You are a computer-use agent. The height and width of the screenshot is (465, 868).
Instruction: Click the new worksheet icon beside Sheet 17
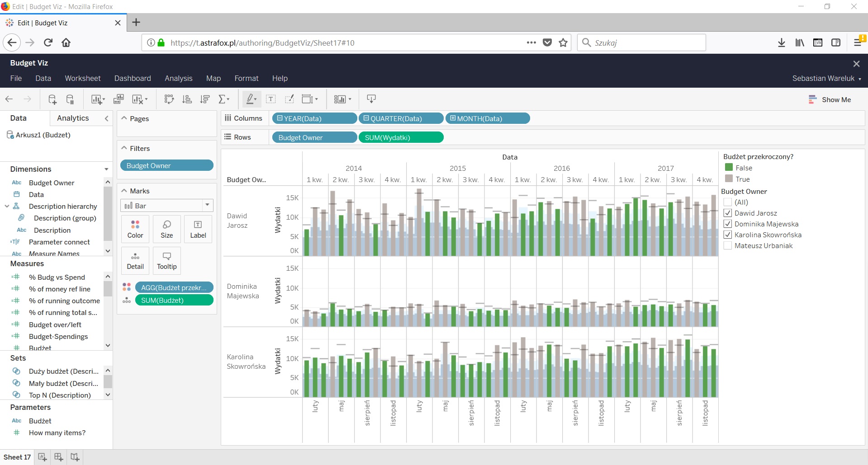pyautogui.click(x=43, y=457)
